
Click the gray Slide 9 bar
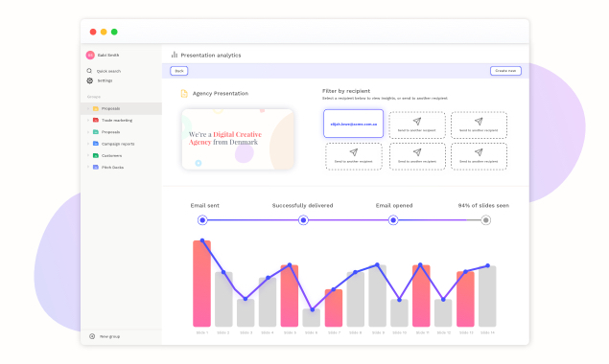[378, 296]
